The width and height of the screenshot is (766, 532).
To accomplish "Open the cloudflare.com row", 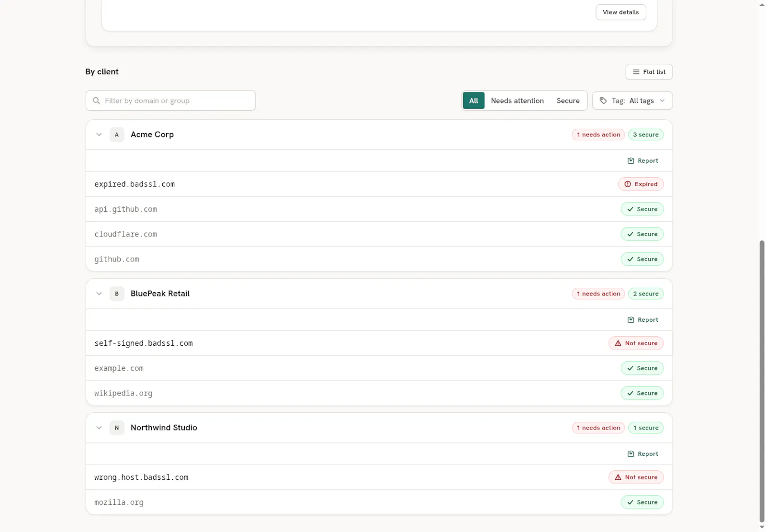I will 379,234.
